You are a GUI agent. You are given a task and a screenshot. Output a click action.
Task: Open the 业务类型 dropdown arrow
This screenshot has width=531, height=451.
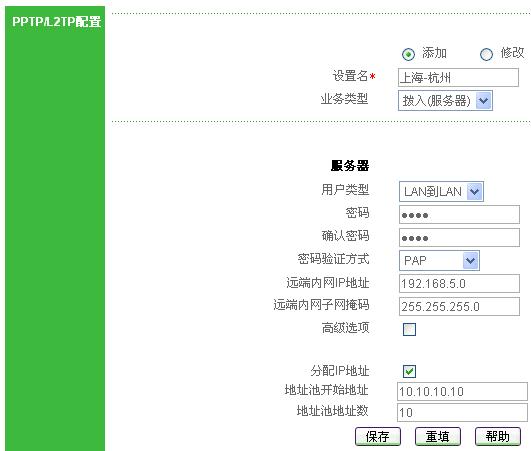pyautogui.click(x=484, y=101)
